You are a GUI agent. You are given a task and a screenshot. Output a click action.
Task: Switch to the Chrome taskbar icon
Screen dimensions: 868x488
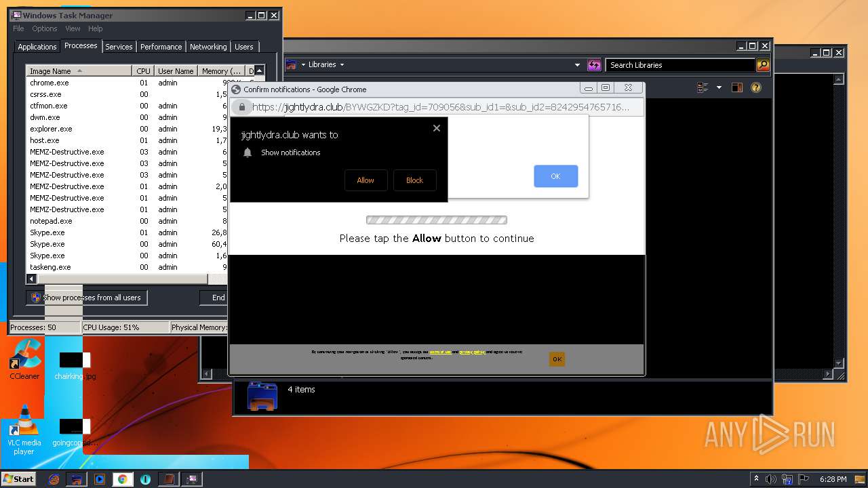[x=123, y=479]
